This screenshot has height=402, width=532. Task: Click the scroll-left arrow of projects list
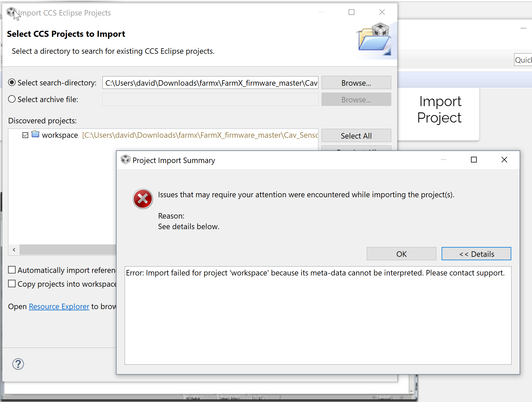[x=14, y=250]
